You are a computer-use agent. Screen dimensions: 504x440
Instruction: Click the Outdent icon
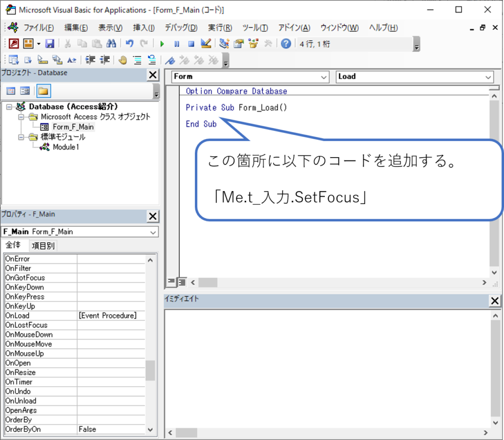tap(105, 60)
